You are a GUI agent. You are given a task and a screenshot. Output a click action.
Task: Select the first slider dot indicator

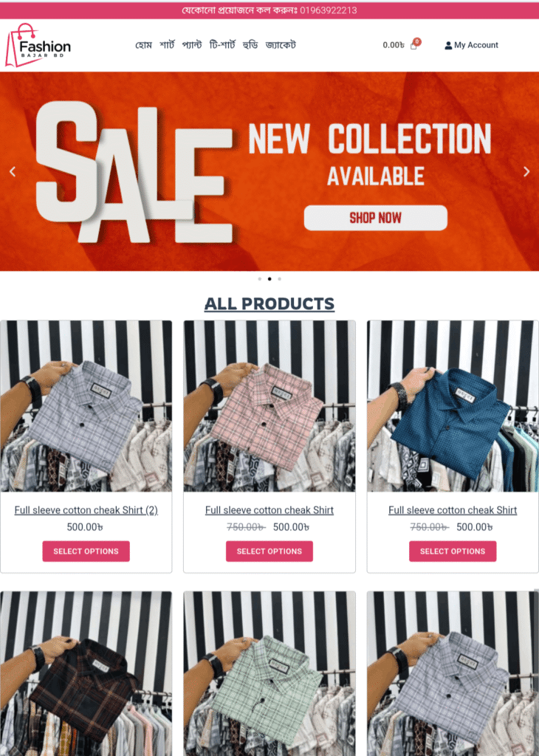260,278
